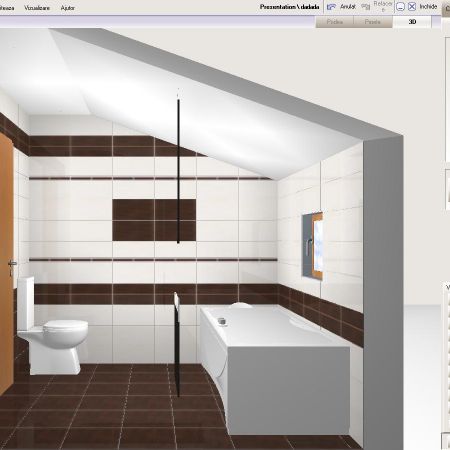Select the dark brown tile rectangle on wall

[154, 220]
